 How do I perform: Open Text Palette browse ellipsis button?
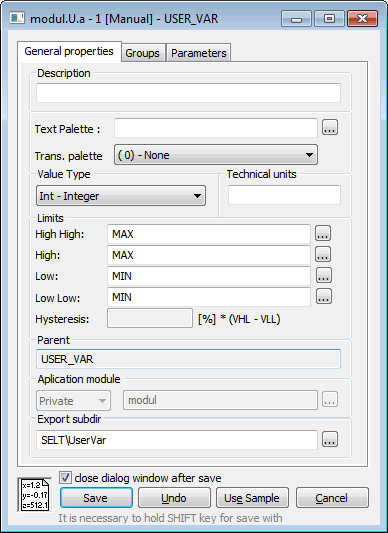(x=330, y=127)
